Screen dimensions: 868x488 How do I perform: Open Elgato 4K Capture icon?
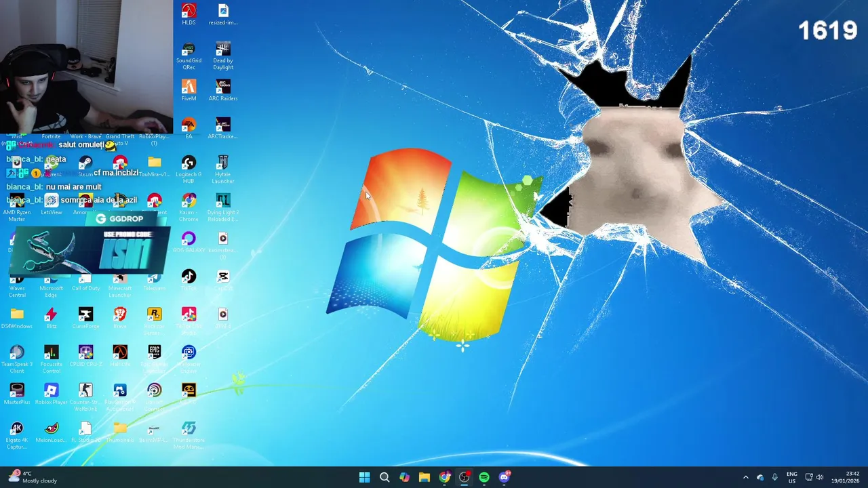[17, 435]
